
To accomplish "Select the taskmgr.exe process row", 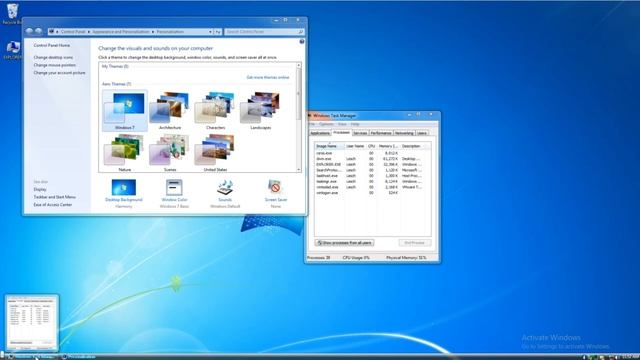I will click(372, 181).
